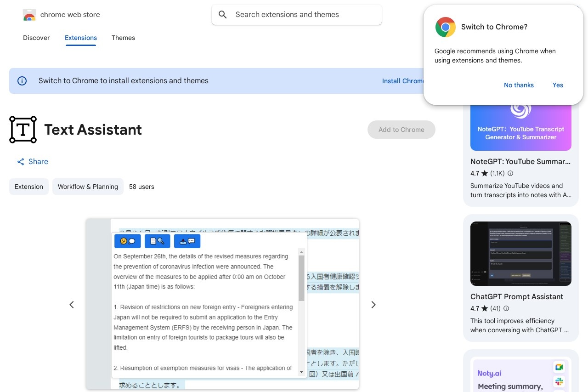Image resolution: width=588 pixels, height=392 pixels.
Task: Click the chat bubble button in the screenshot preview
Action: 128,241
